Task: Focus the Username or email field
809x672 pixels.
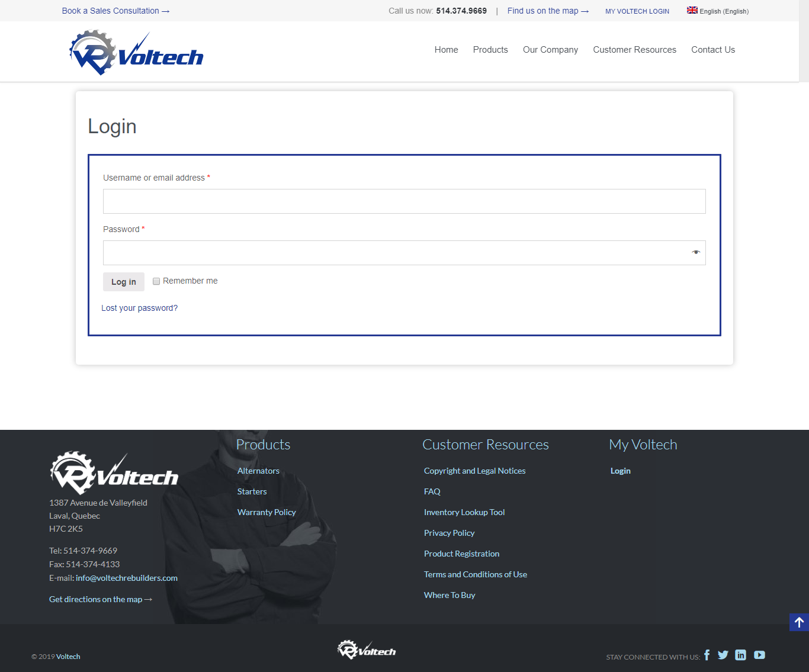Action: click(404, 201)
